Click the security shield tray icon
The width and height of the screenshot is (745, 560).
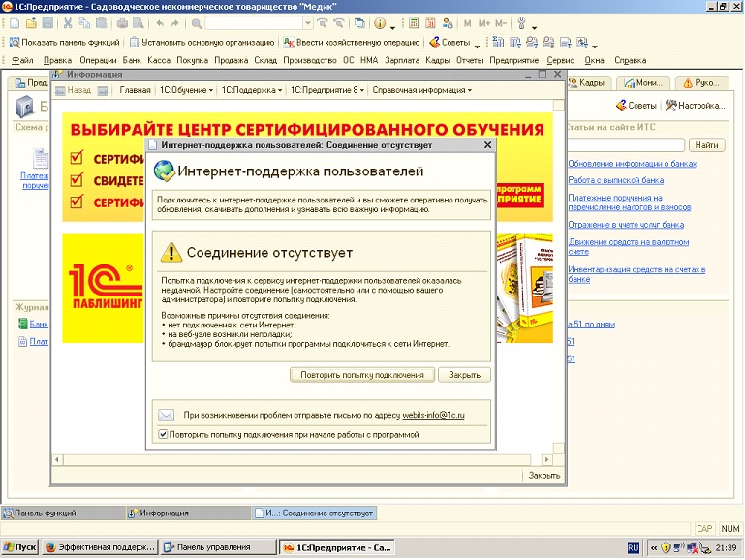click(667, 548)
